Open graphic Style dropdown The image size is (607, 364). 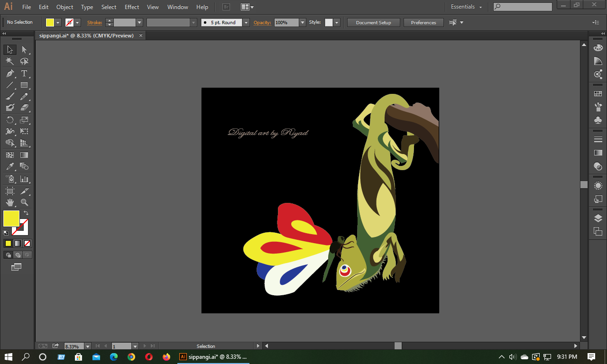tap(337, 22)
